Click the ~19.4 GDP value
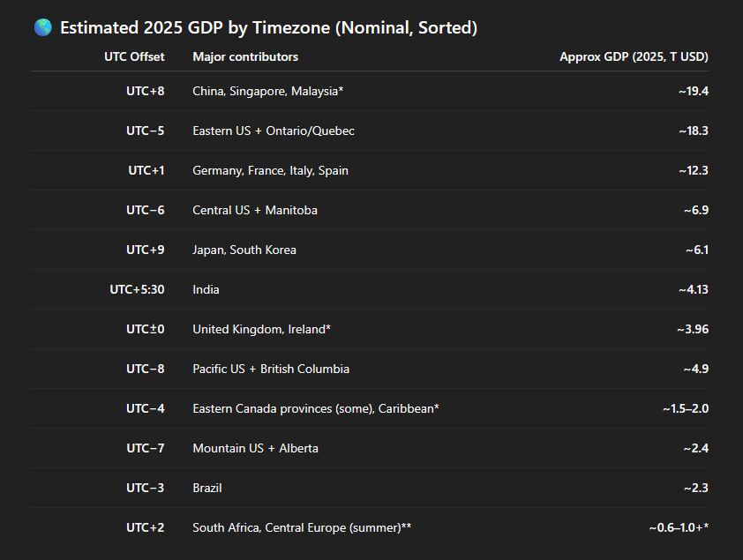 coord(693,92)
